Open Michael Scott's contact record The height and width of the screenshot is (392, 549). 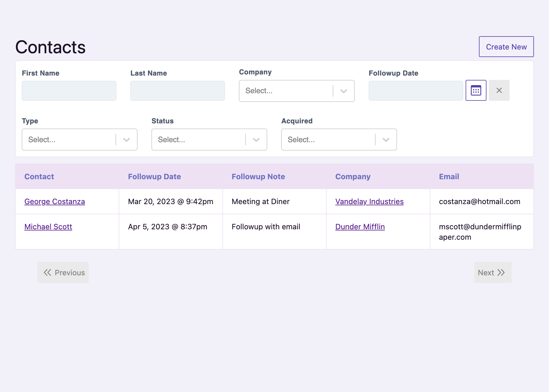pyautogui.click(x=48, y=227)
